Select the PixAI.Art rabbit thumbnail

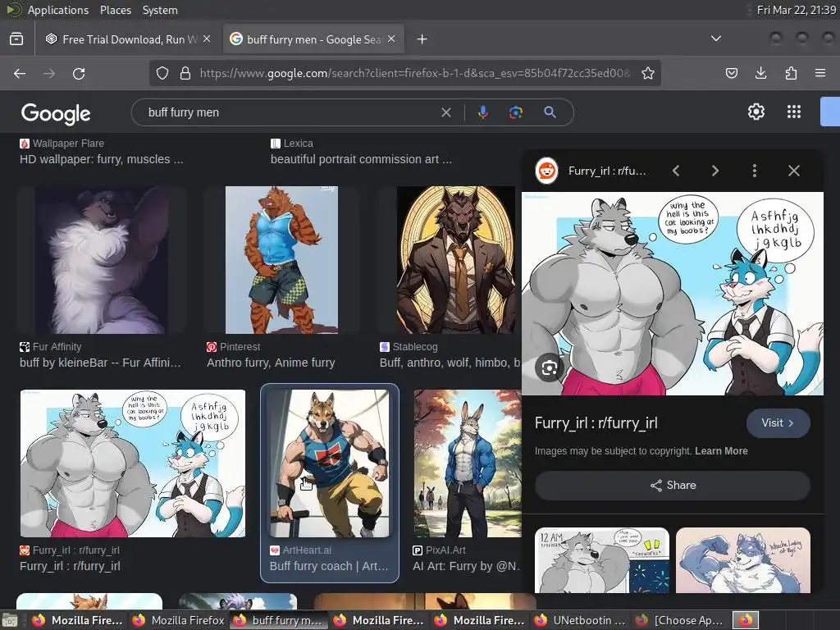click(x=467, y=463)
